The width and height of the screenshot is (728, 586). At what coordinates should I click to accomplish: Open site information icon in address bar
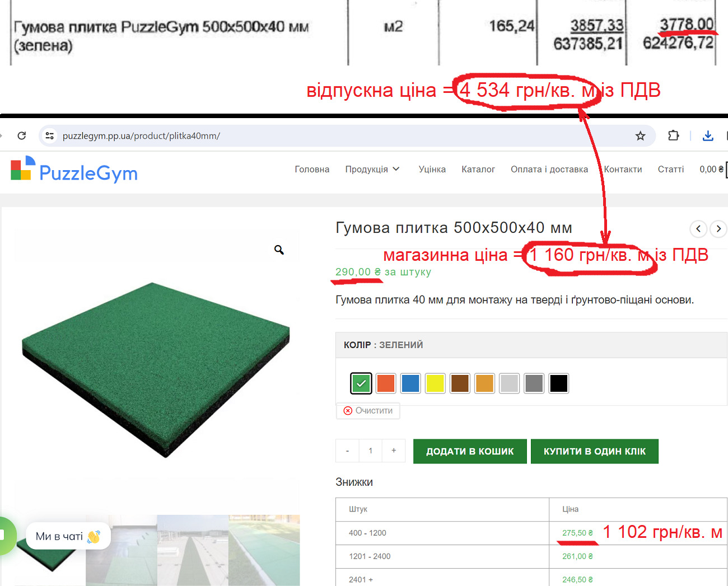(x=50, y=135)
